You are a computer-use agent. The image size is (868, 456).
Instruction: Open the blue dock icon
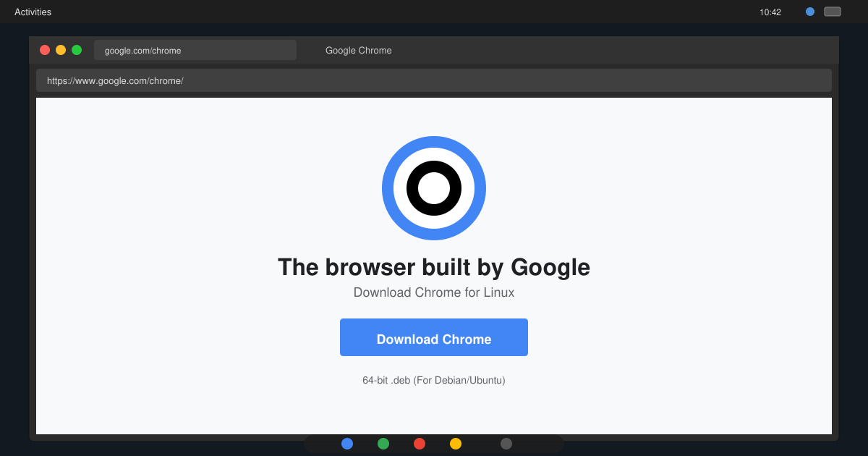(x=347, y=444)
